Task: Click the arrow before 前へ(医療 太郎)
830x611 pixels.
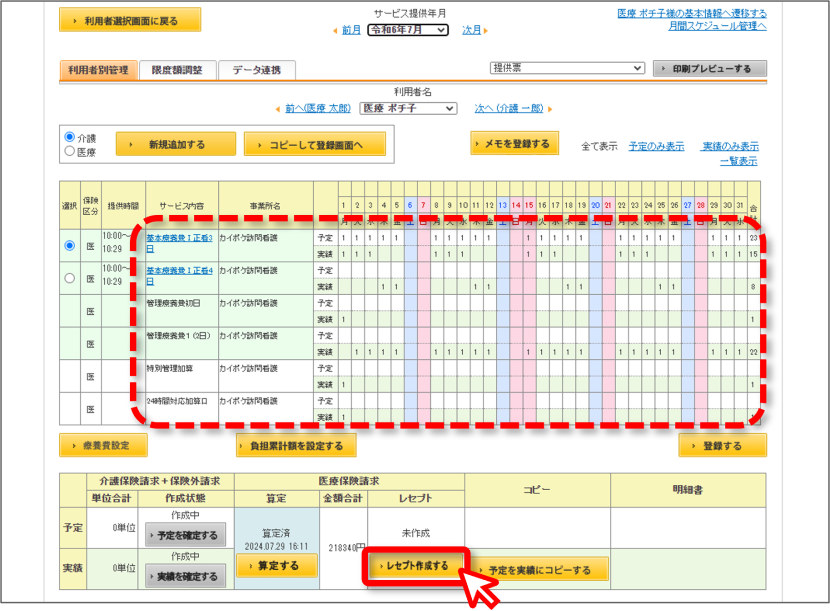Action: (277, 109)
